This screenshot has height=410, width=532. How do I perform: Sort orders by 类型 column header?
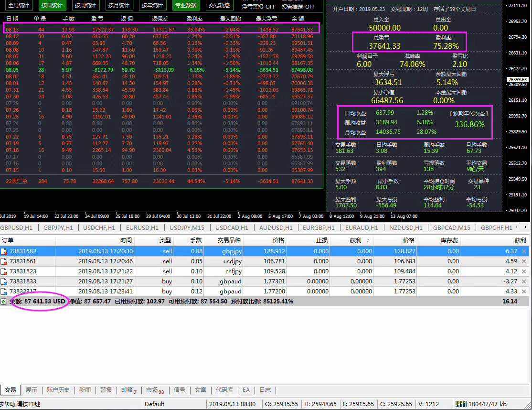tap(154, 240)
